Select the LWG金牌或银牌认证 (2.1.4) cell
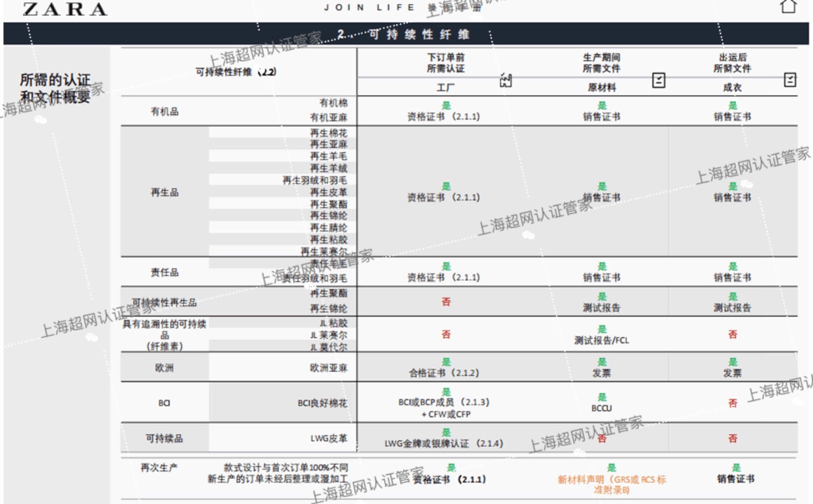Viewport: 813px width, 504px height. click(x=444, y=443)
